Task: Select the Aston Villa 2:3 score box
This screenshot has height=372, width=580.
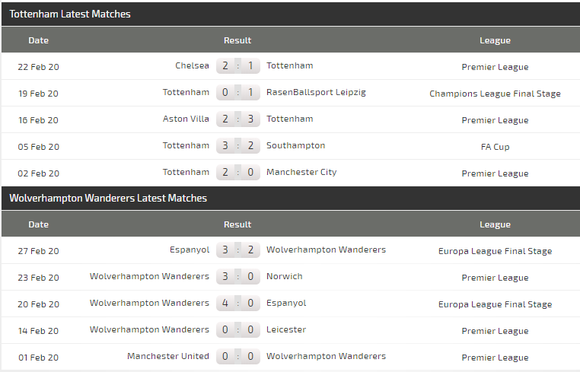Action: point(238,119)
